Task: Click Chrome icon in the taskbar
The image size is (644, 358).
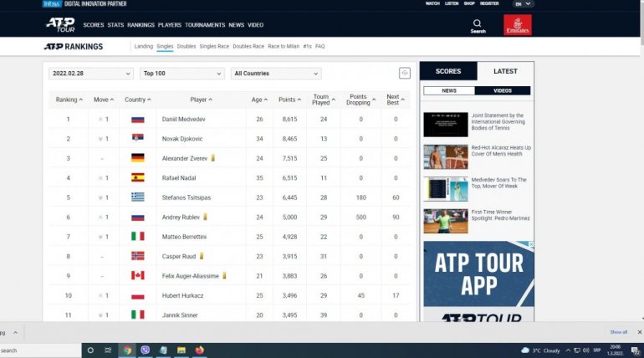Action: [x=127, y=350]
